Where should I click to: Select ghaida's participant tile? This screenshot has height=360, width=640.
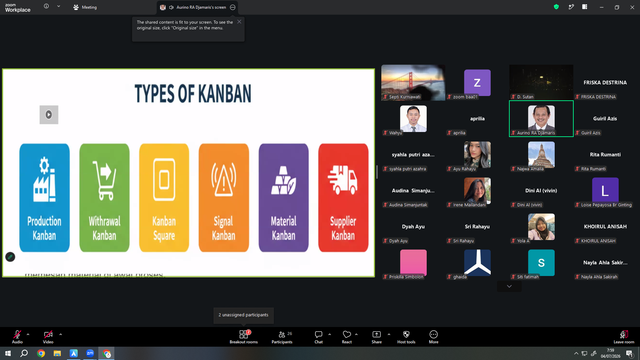[477, 263]
